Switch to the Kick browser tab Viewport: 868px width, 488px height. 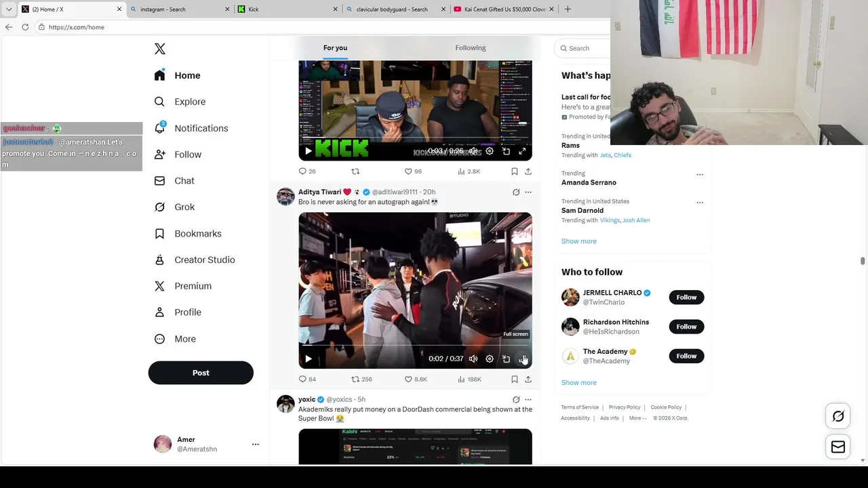tap(288, 9)
